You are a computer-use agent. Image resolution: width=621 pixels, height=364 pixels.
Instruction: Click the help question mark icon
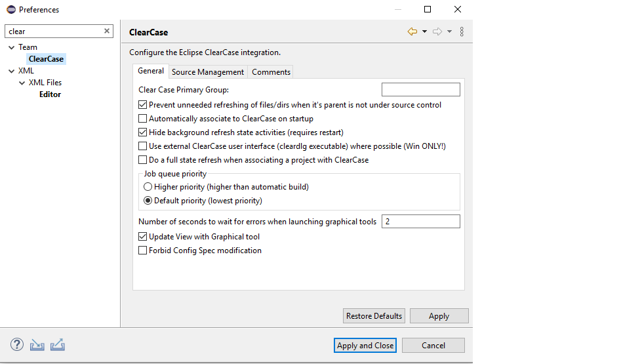click(17, 345)
